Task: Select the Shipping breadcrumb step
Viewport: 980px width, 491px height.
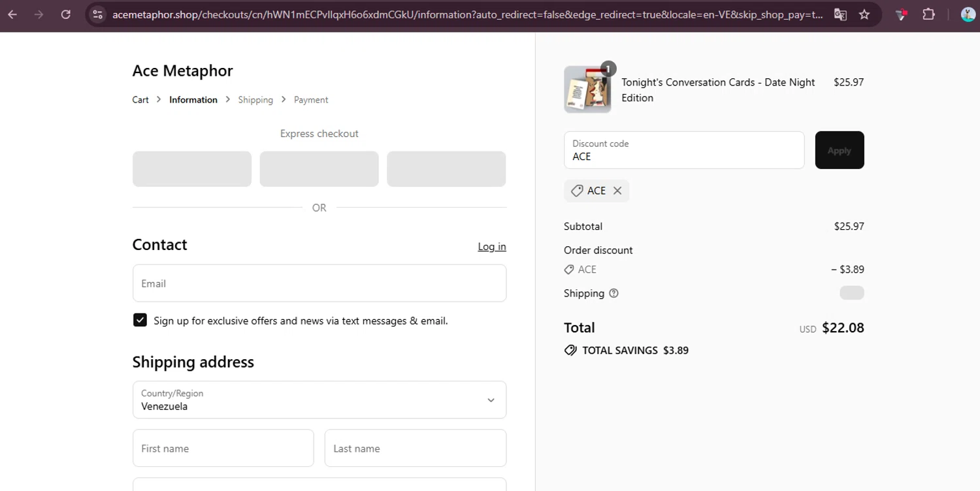Action: pyautogui.click(x=255, y=100)
